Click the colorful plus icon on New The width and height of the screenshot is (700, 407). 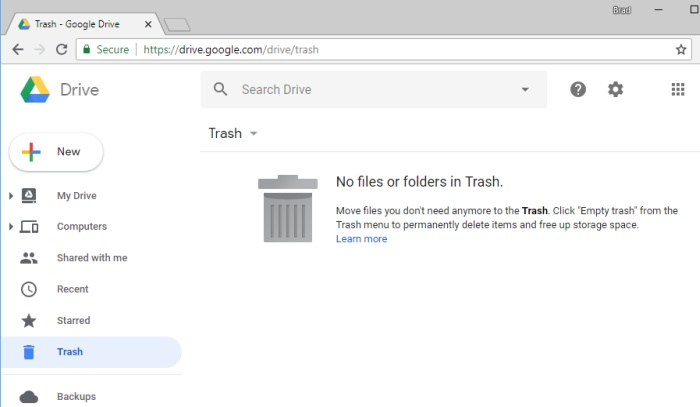[x=31, y=152]
